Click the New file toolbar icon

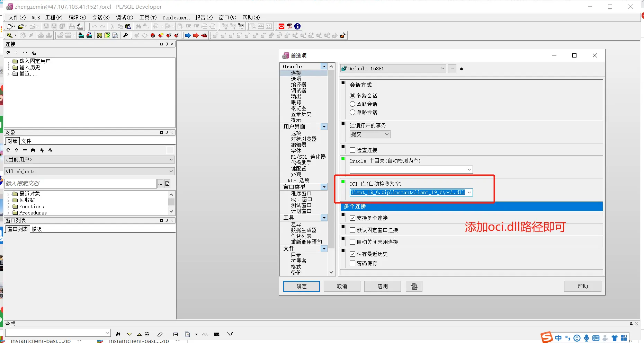click(10, 26)
